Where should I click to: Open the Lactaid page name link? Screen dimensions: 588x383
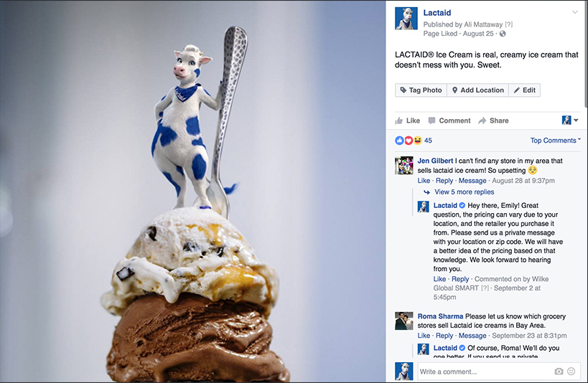437,13
